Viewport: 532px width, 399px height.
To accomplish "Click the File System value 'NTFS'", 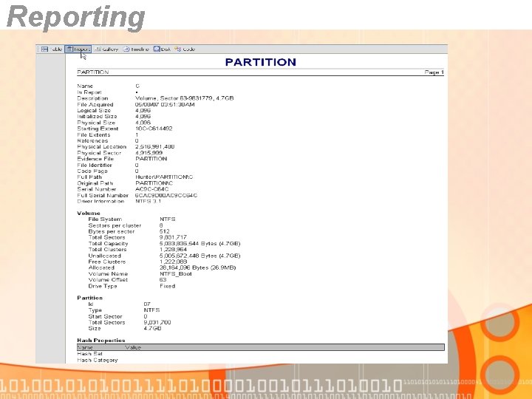I will tap(168, 219).
